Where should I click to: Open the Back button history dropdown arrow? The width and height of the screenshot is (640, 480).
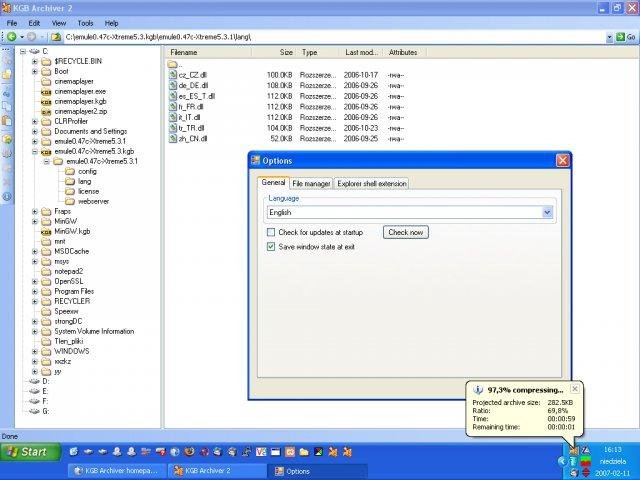click(22, 37)
